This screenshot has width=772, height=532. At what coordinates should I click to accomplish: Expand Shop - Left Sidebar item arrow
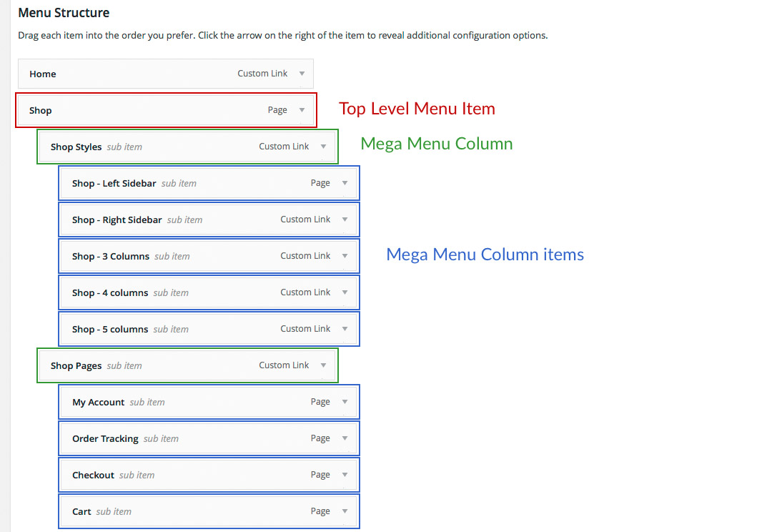(345, 183)
